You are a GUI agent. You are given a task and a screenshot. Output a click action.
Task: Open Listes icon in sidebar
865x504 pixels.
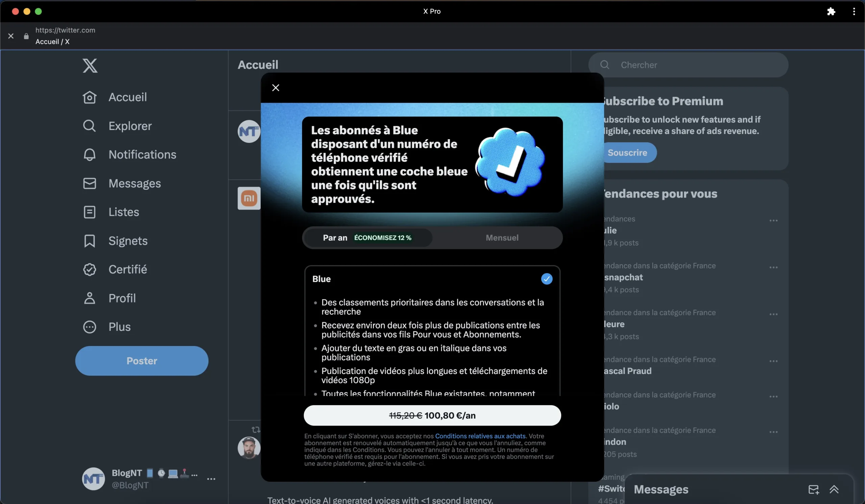tap(90, 212)
